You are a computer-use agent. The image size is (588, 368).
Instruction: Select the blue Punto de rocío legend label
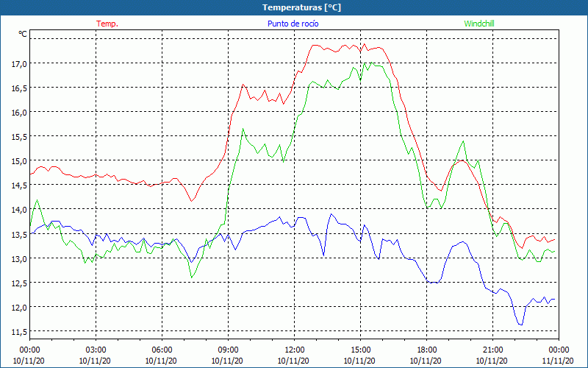tap(293, 24)
